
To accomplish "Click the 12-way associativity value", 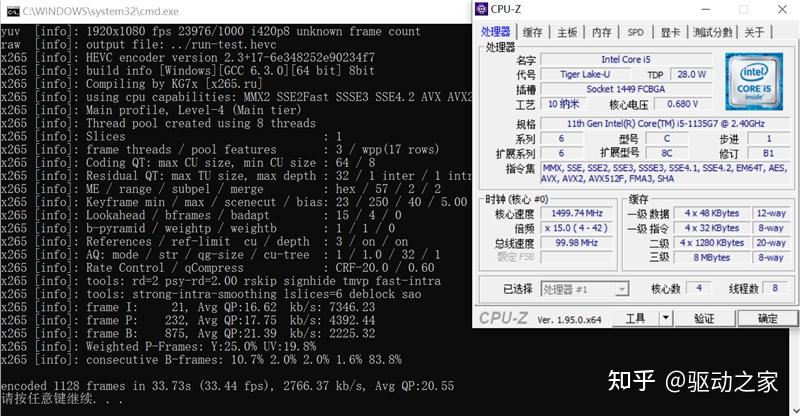I will click(771, 213).
